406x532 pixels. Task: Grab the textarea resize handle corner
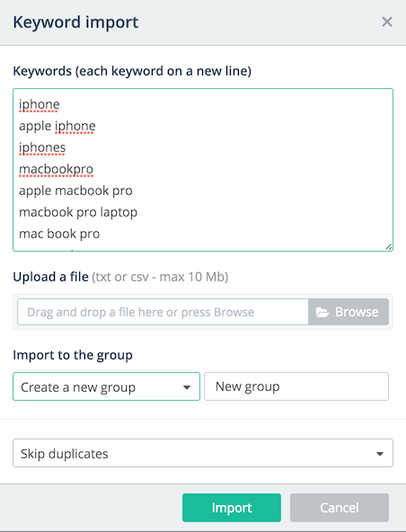pyautogui.click(x=389, y=247)
